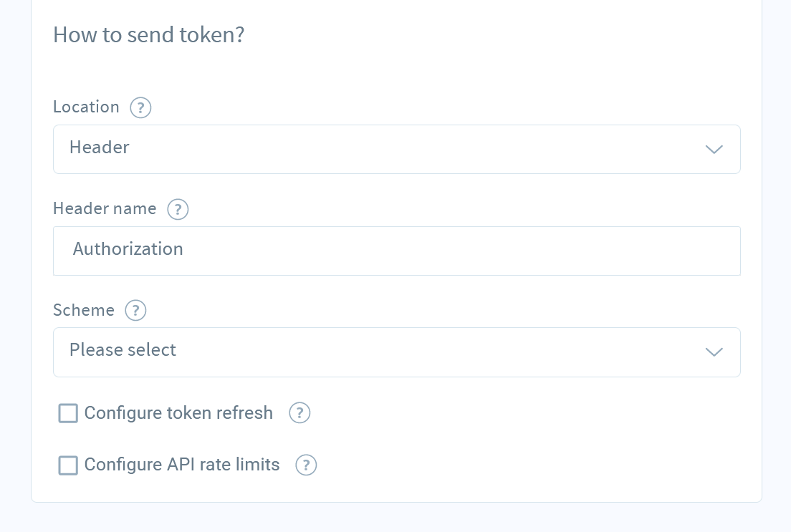Open the help tooltip beside Location
The width and height of the screenshot is (791, 532).
[140, 107]
